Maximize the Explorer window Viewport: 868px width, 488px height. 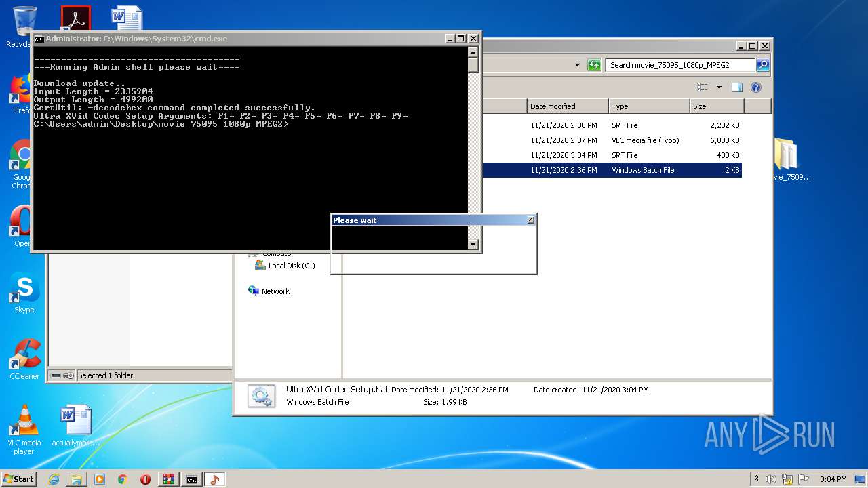tap(753, 46)
